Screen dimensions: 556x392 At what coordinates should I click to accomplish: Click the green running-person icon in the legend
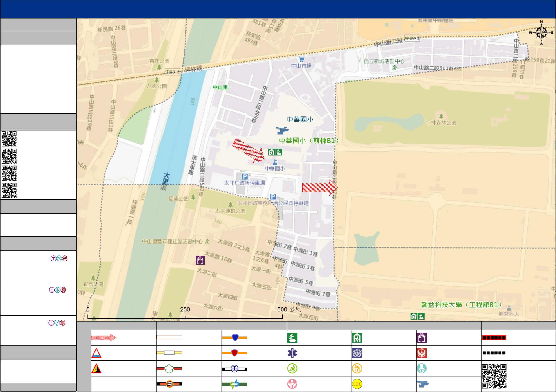pyautogui.click(x=292, y=338)
